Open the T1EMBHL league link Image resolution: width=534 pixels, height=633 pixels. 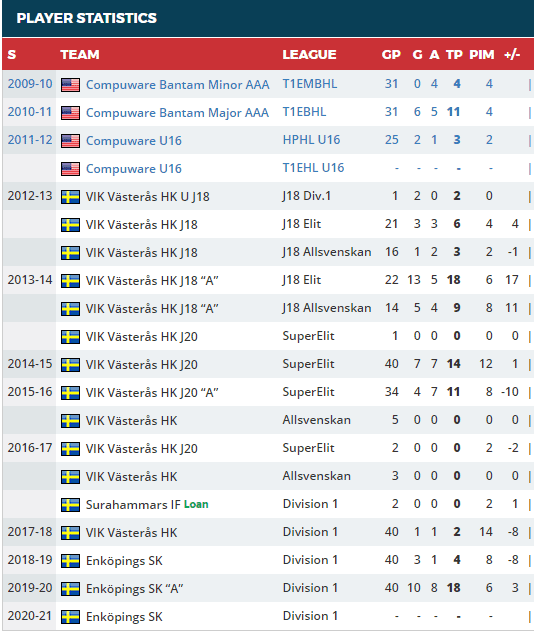(x=310, y=84)
